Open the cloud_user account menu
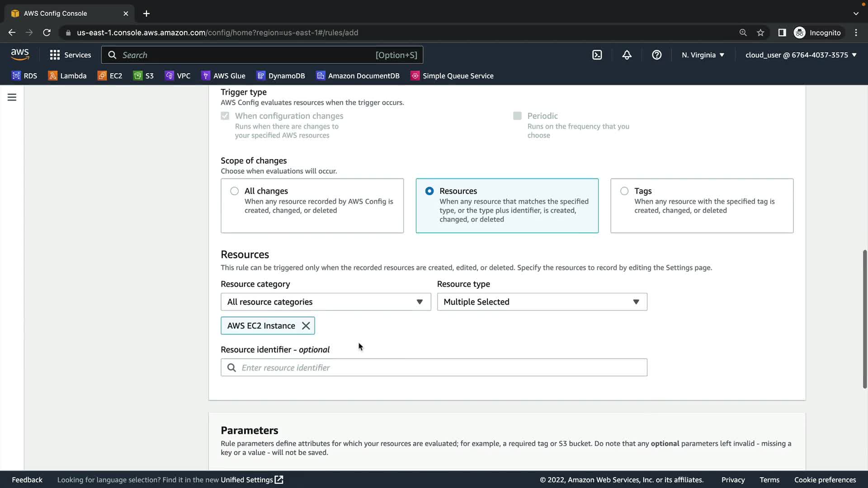 [x=801, y=55]
